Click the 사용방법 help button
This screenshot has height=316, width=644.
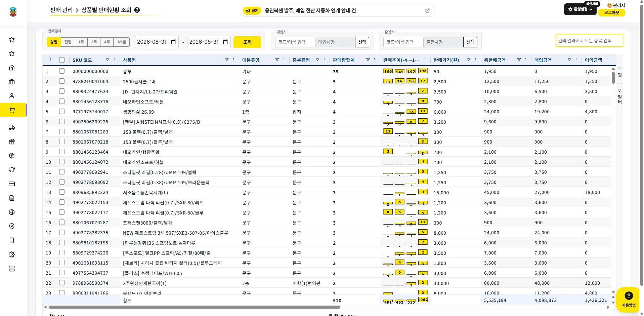click(629, 299)
